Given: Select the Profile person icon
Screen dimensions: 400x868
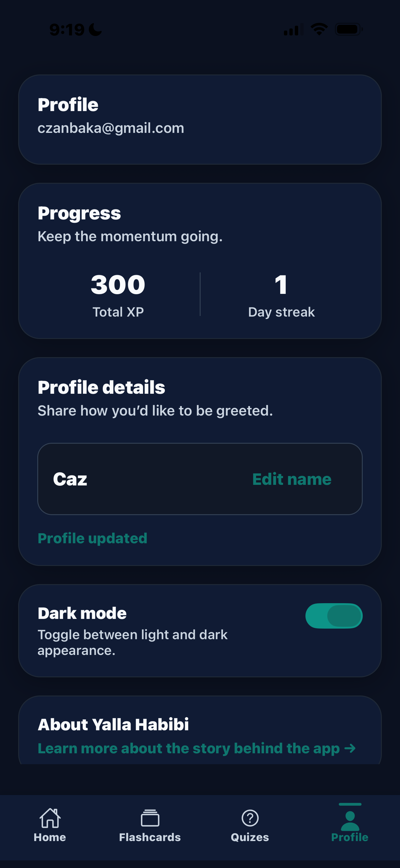Looking at the screenshot, I should [350, 820].
